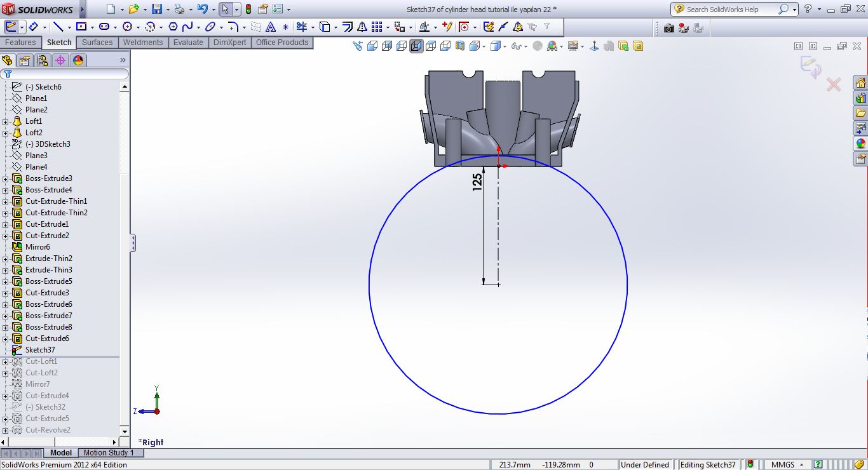868x470 pixels.
Task: Click the Model tab at bottom
Action: 61,453
